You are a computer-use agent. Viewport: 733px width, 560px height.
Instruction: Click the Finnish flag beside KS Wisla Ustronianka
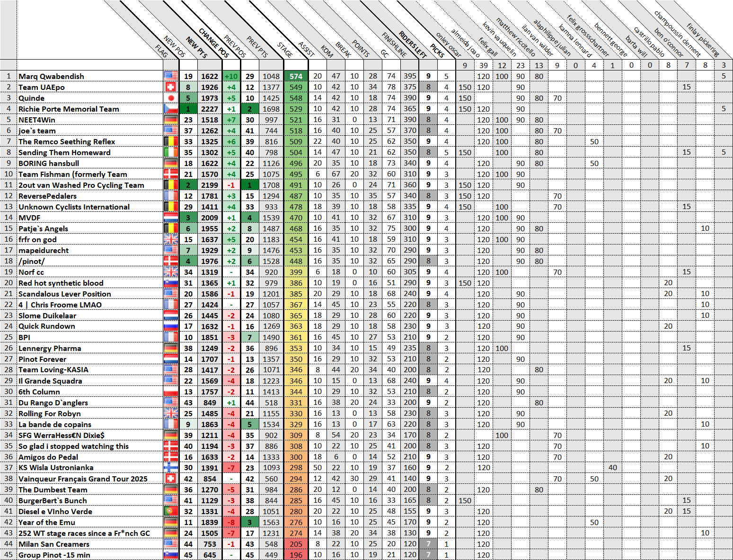point(171,468)
